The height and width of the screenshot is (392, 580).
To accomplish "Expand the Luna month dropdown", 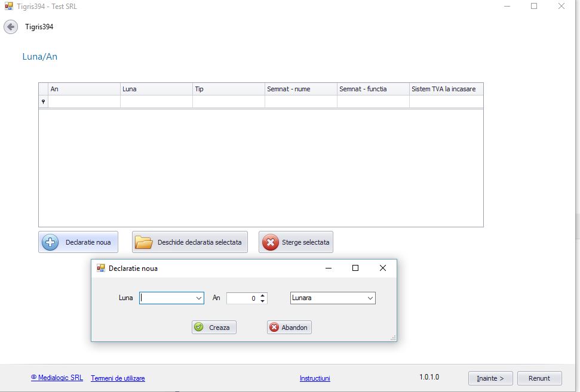I will coord(199,298).
